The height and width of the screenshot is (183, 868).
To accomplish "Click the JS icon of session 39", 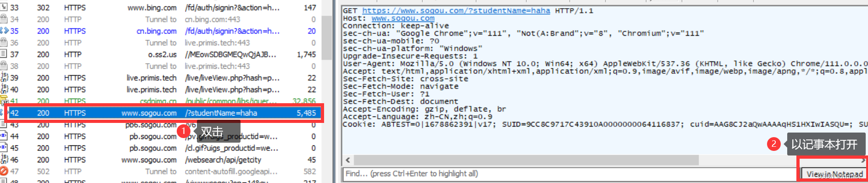I will [x=4, y=78].
